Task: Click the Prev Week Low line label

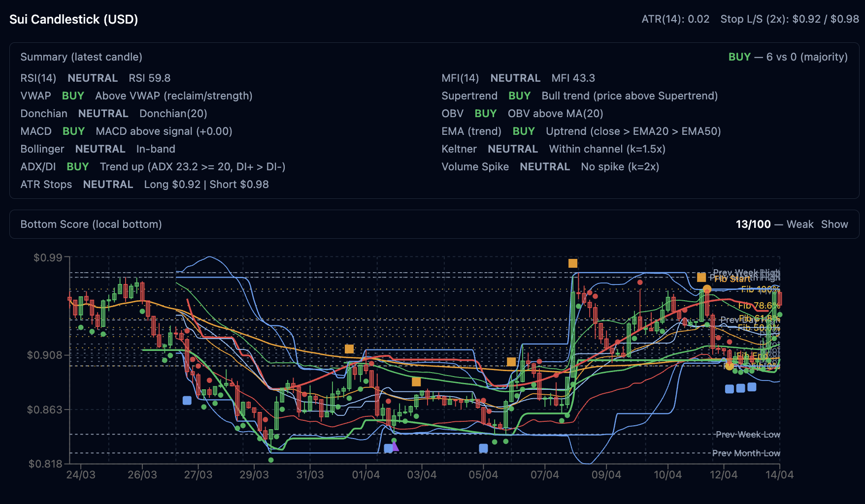Action: pyautogui.click(x=747, y=434)
